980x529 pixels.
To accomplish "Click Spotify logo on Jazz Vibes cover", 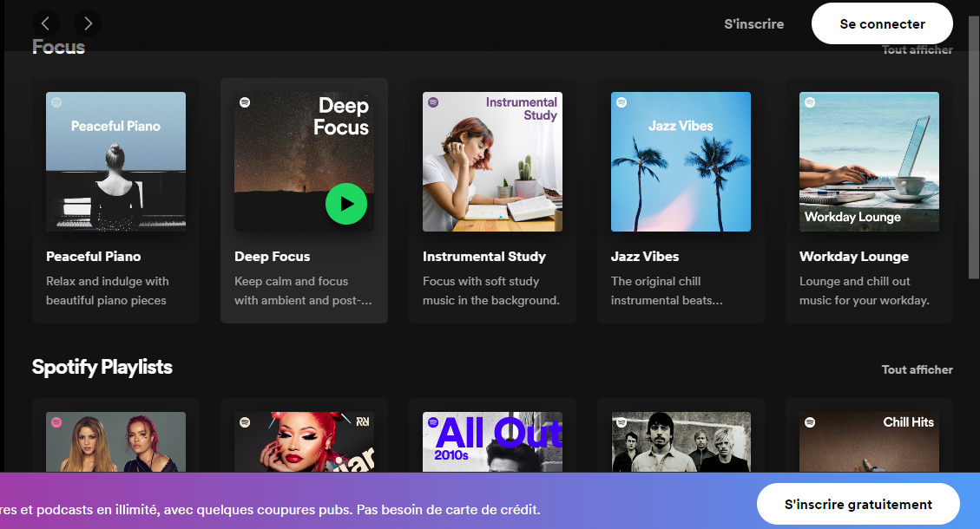I will [622, 102].
